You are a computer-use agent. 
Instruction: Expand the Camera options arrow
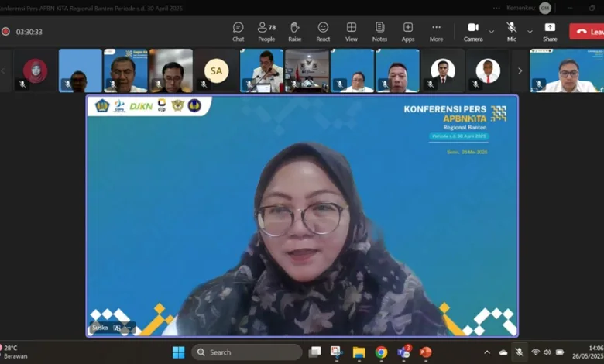pos(492,32)
